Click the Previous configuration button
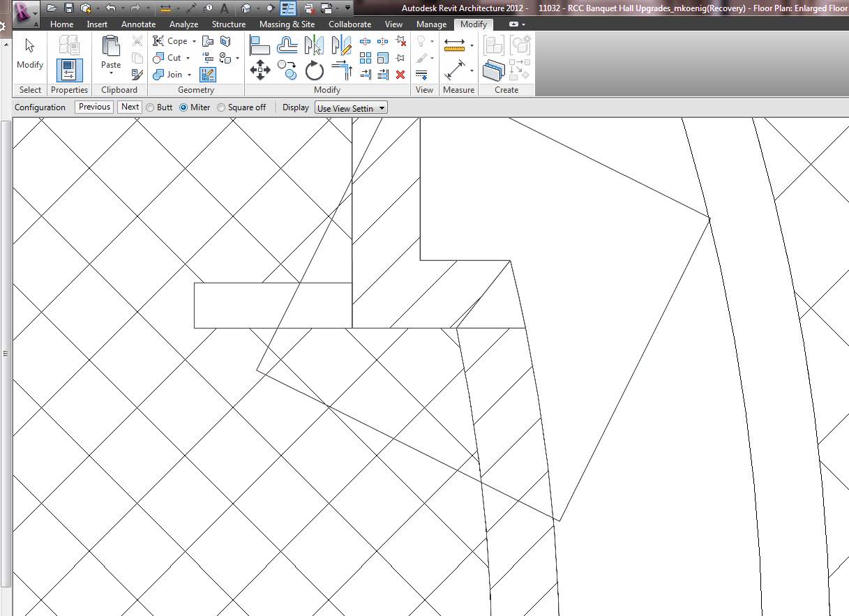This screenshot has width=849, height=616. click(x=94, y=107)
